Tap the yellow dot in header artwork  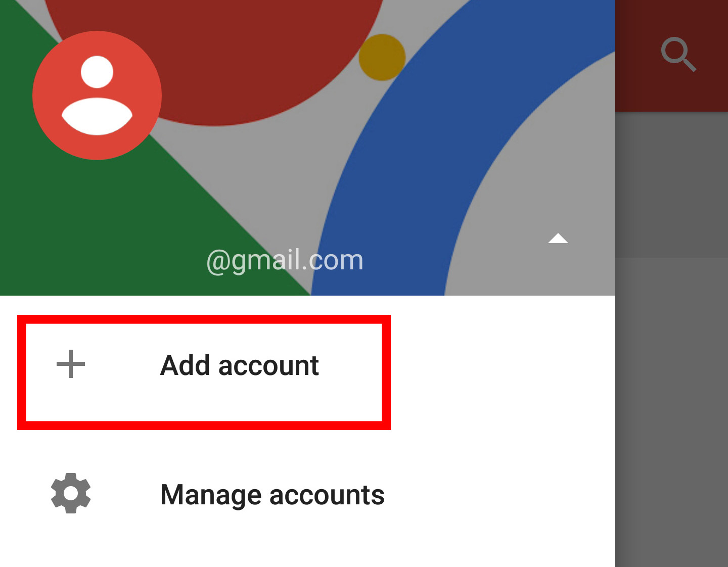pos(382,57)
